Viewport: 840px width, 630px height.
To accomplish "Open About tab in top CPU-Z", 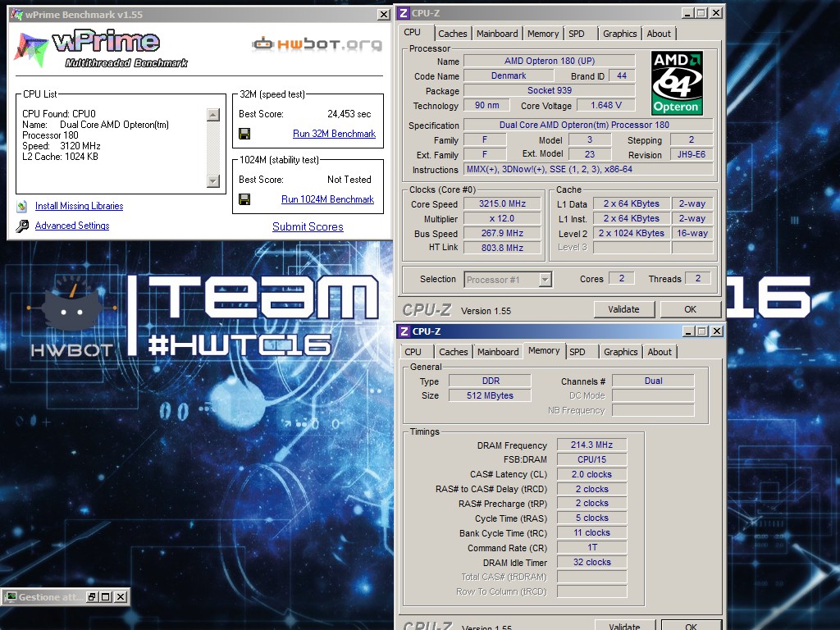I will [659, 34].
